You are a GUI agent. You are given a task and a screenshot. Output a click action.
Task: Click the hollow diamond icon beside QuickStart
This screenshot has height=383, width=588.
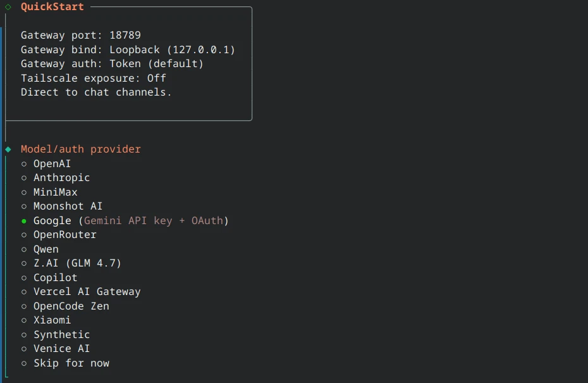tap(7, 7)
